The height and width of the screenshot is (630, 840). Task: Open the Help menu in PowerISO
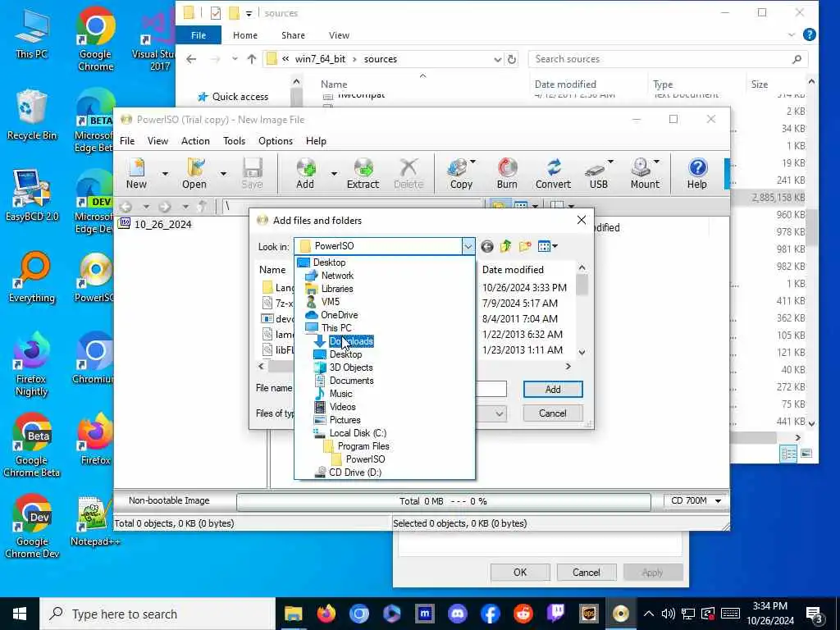[x=316, y=141]
